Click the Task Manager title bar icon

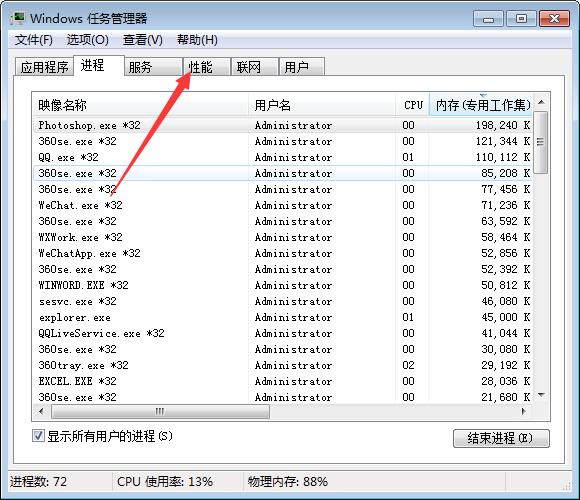pyautogui.click(x=17, y=18)
